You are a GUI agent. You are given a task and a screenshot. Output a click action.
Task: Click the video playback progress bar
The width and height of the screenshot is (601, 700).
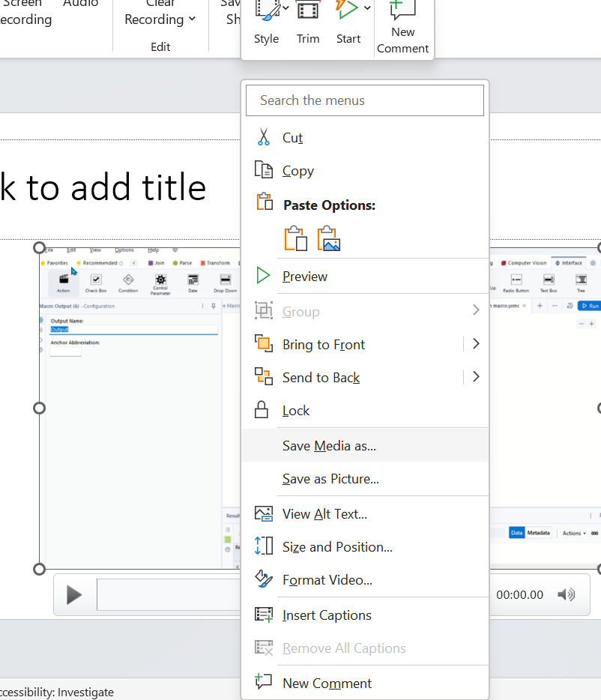[x=169, y=594]
